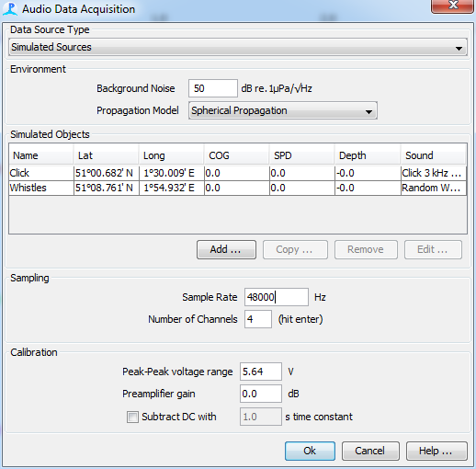476x469 pixels.
Task: Click the Add ... button
Action: [x=226, y=249]
